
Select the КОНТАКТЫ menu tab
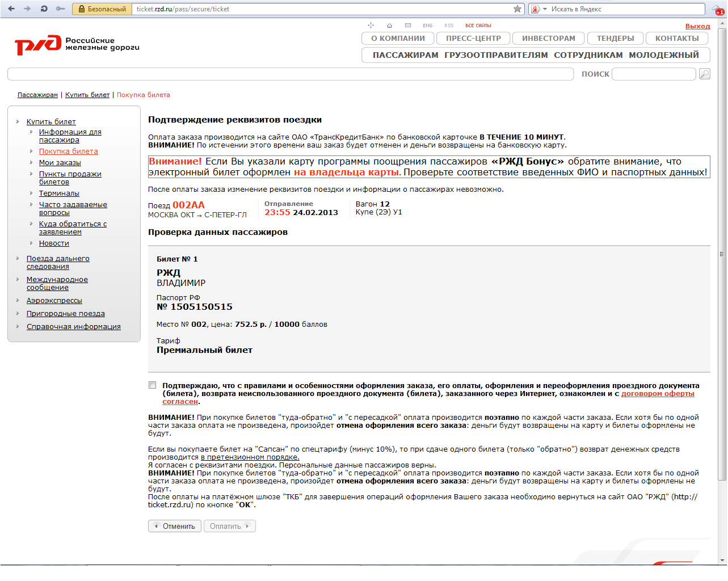pos(676,38)
